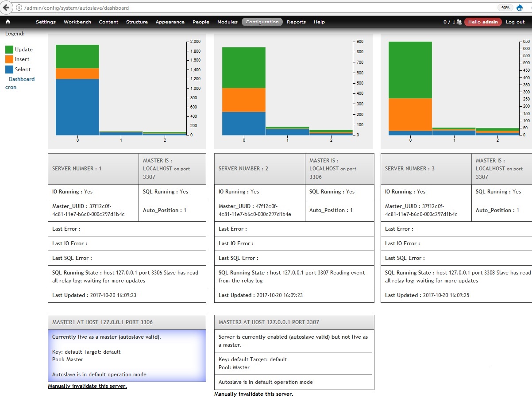Manually invalidate the Master2 server
This screenshot has height=398, width=532.
pos(254,394)
